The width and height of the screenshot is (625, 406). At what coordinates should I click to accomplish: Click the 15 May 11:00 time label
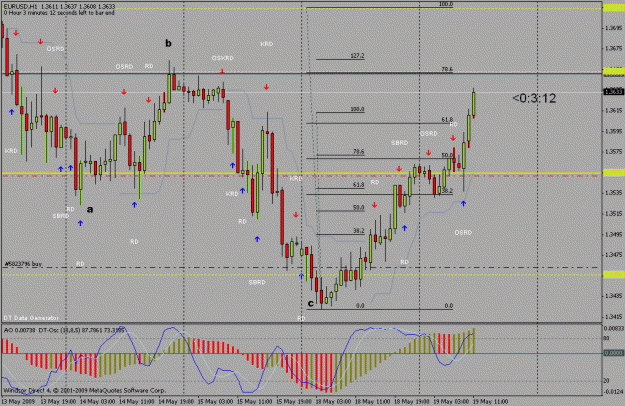[255, 401]
